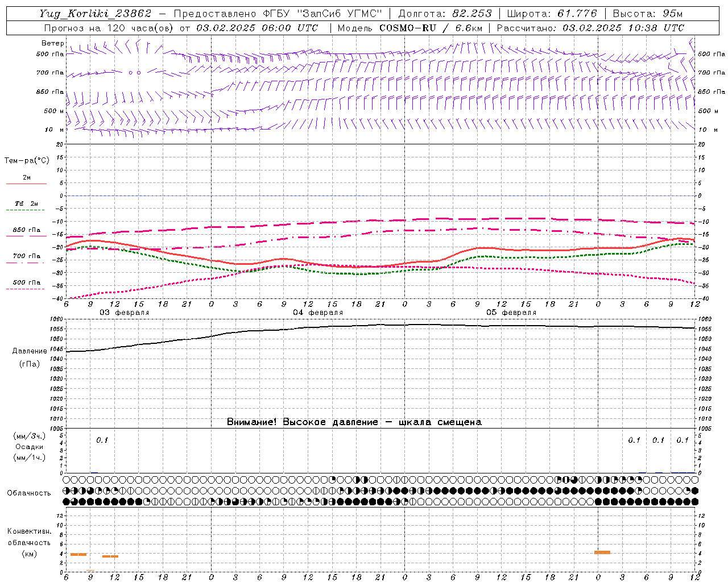728x582 pixels.
Task: Select the model name COSMO-RU / 6.6км
Action: (431, 28)
